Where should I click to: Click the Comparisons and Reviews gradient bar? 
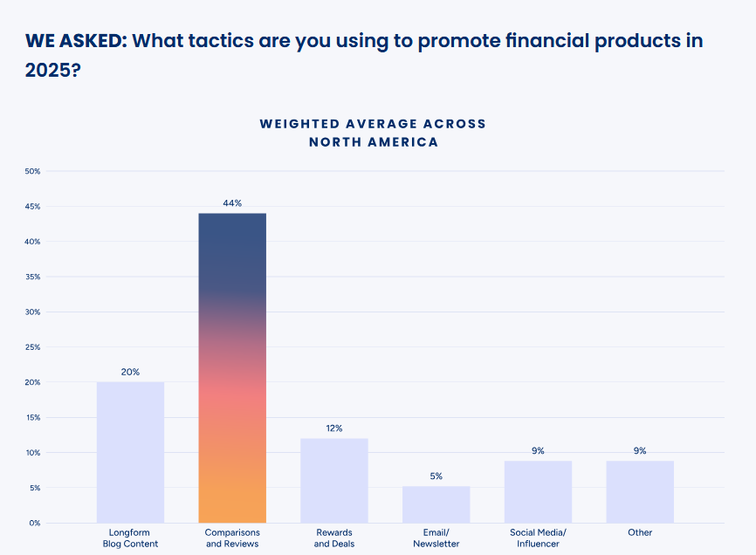tap(232, 367)
